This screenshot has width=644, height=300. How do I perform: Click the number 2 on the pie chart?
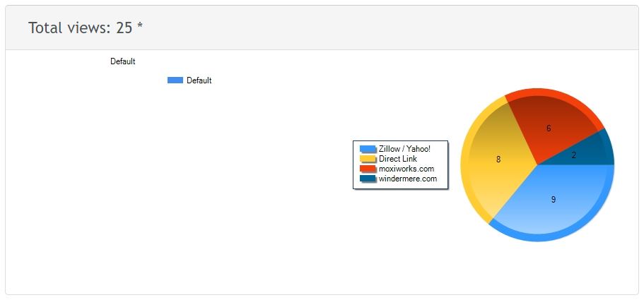tap(573, 155)
